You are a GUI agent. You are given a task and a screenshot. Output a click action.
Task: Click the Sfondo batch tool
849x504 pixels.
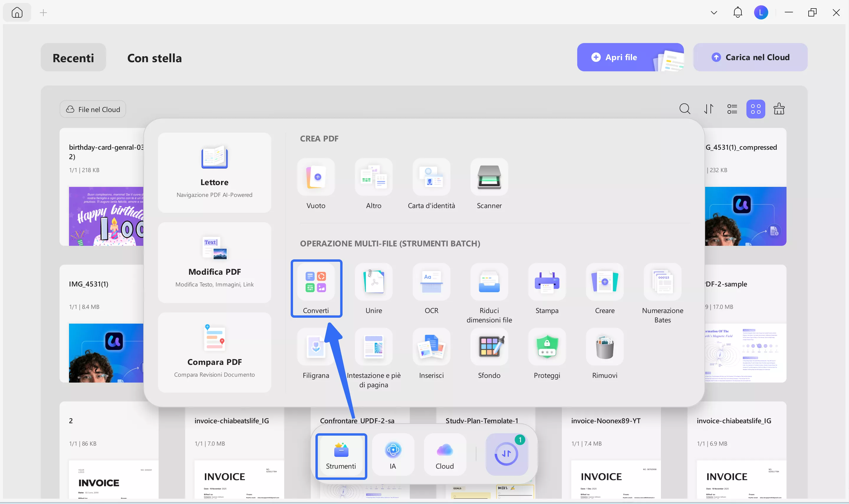click(489, 347)
